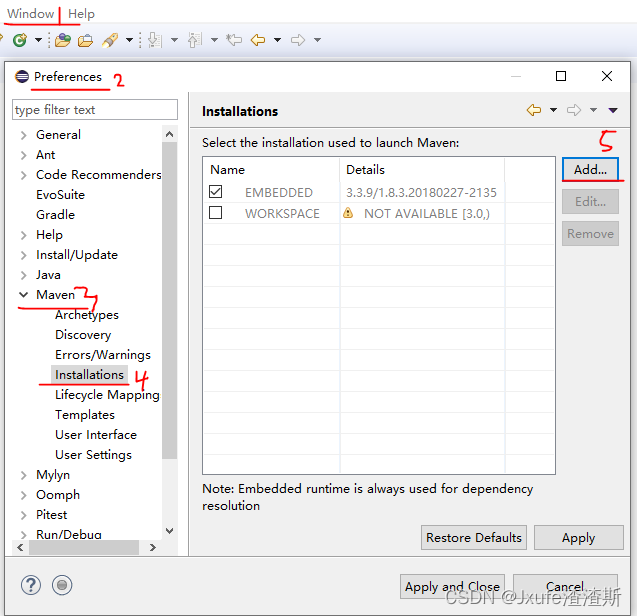
Task: Open dropdown next to search flashlight icon
Action: (x=129, y=40)
